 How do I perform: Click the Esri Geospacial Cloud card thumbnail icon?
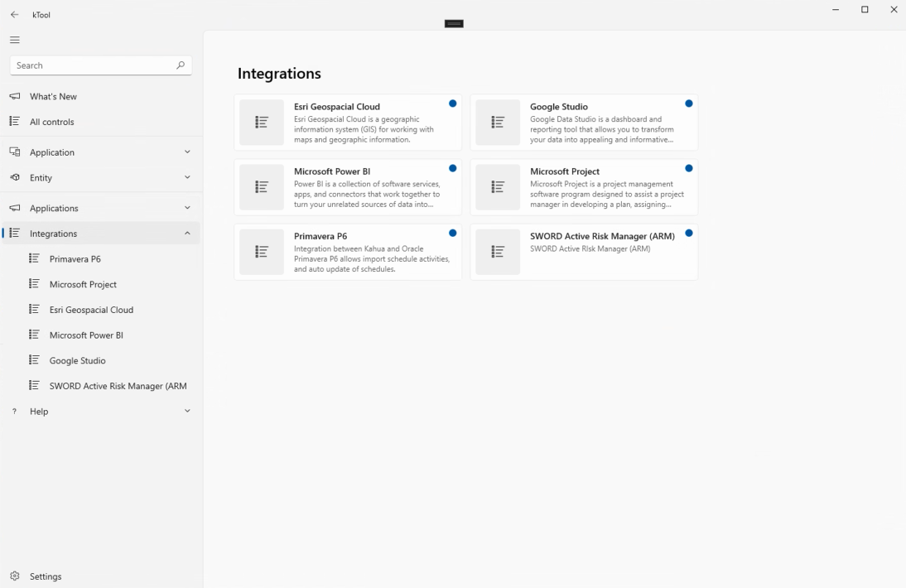pos(262,123)
